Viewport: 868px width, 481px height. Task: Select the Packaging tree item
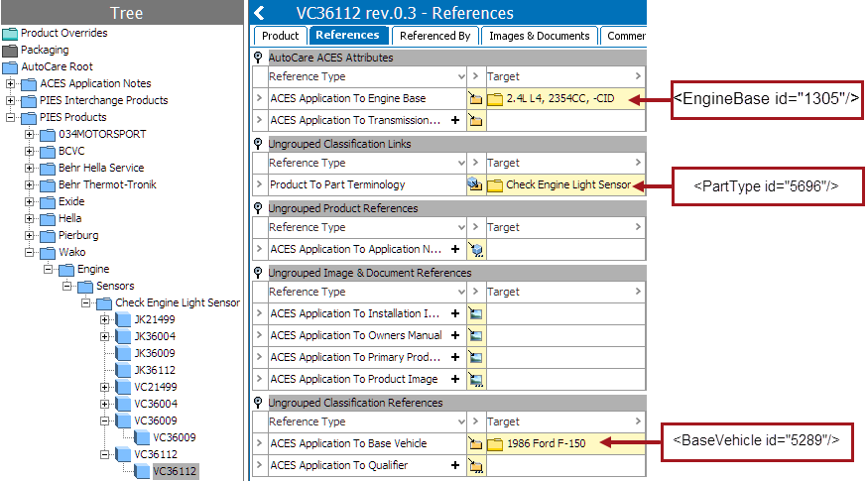coord(45,50)
